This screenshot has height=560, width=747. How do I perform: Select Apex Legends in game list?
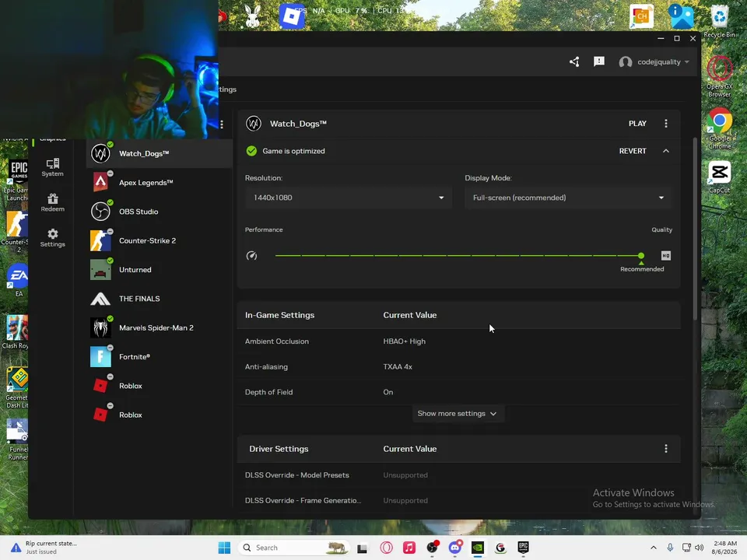(159, 182)
